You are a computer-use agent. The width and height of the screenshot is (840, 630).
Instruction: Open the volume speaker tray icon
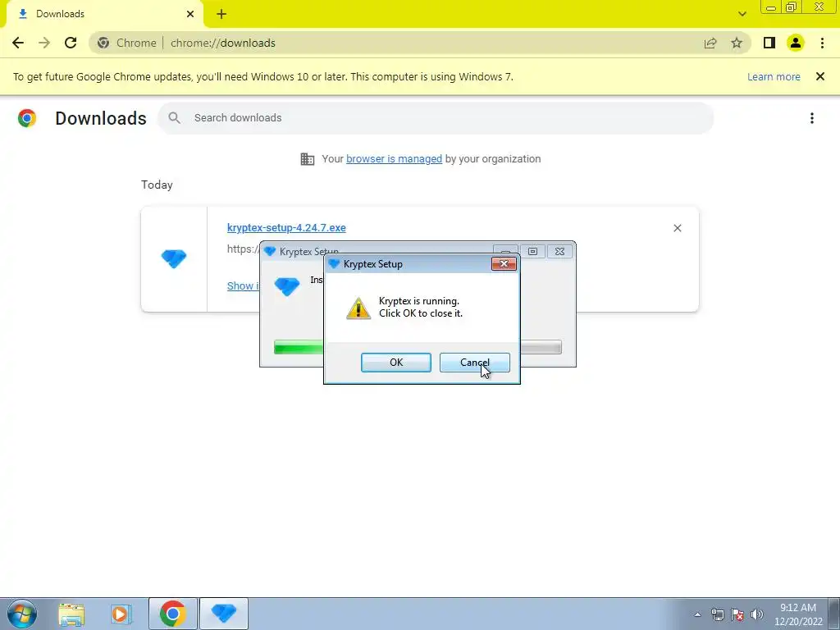[757, 614]
